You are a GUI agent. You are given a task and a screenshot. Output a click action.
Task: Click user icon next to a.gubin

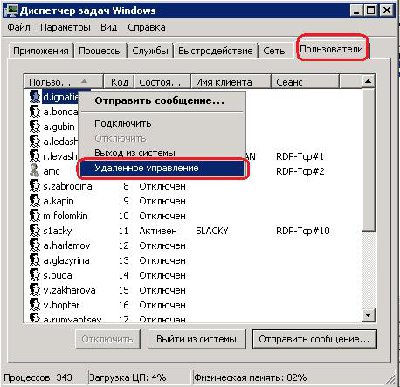pos(35,127)
